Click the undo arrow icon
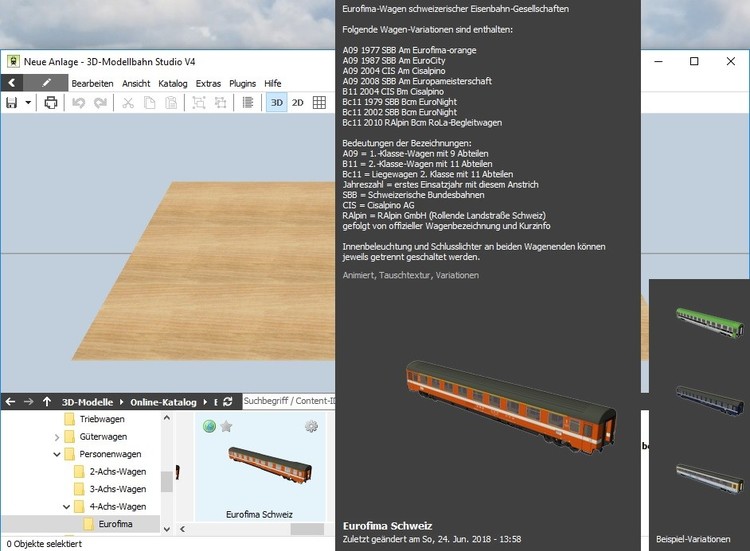 tap(78, 102)
